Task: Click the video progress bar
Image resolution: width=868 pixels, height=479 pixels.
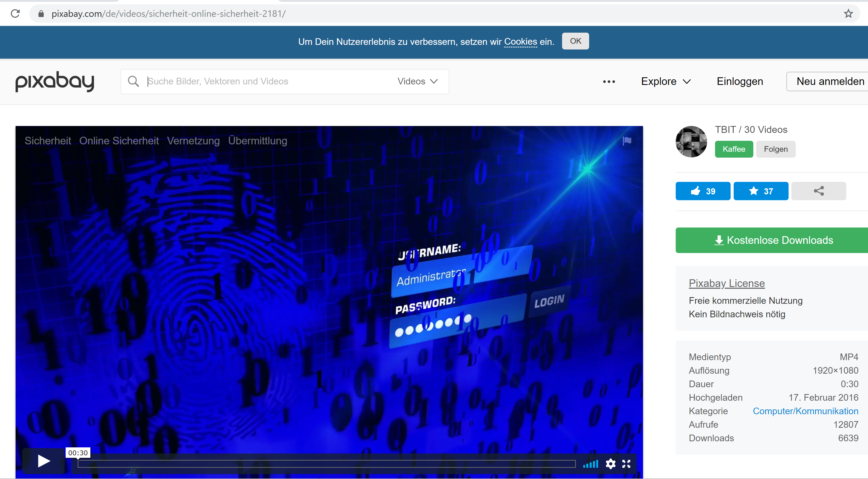Action: [326, 464]
